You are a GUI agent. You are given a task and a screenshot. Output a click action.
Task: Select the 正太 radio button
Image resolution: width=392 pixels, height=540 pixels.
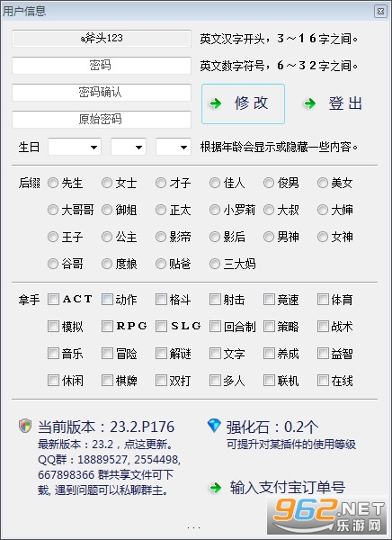coord(161,210)
